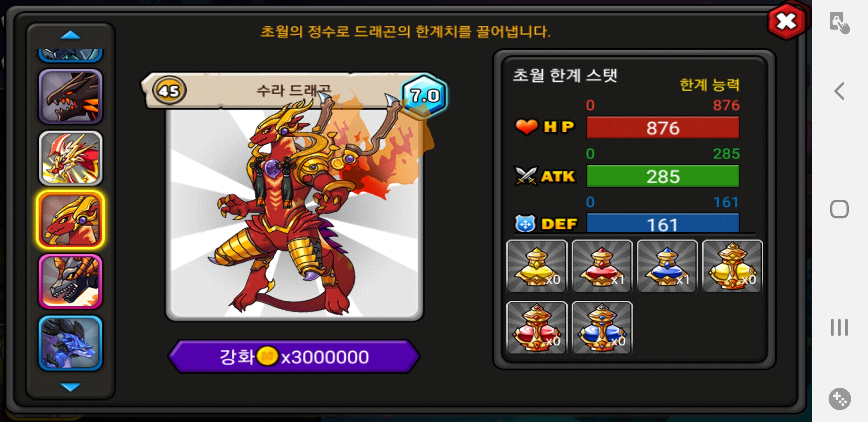
Task: Click the red HP bar showing 876
Action: 663,128
